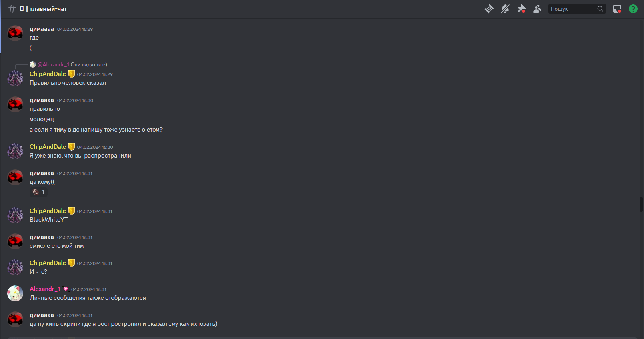Screen dimensions: 644x339
Task: Toggle the reaction under 'да кому(('
Action: pos(39,192)
